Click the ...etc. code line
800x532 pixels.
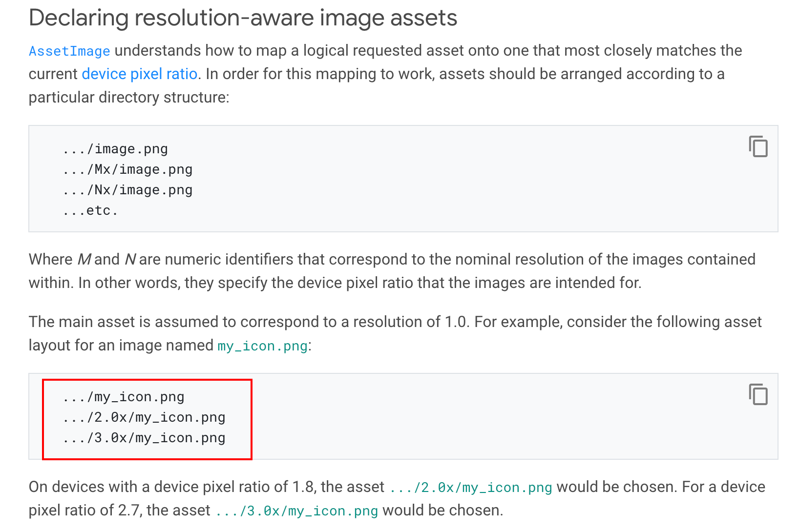click(90, 210)
